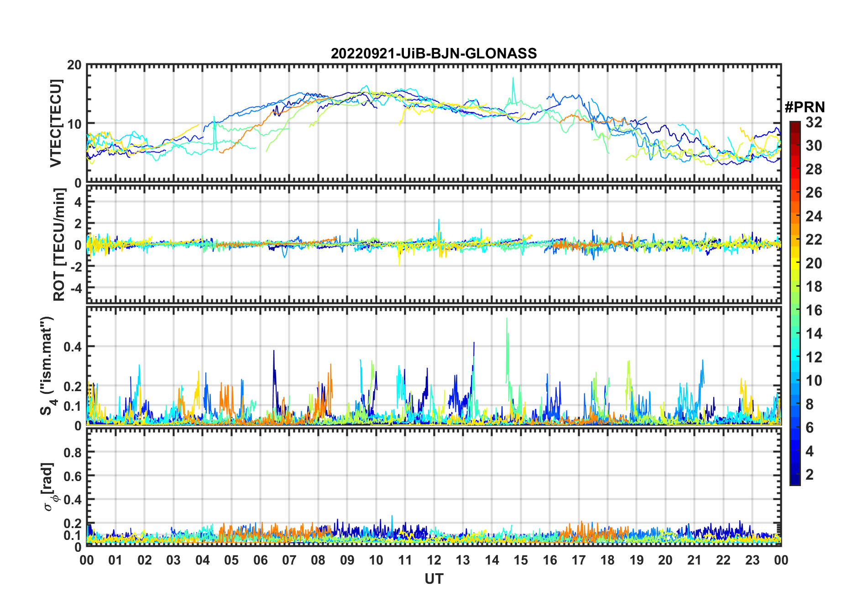This screenshot has width=868, height=607.
Task: Click colorbar tick label 30
Action: point(814,146)
